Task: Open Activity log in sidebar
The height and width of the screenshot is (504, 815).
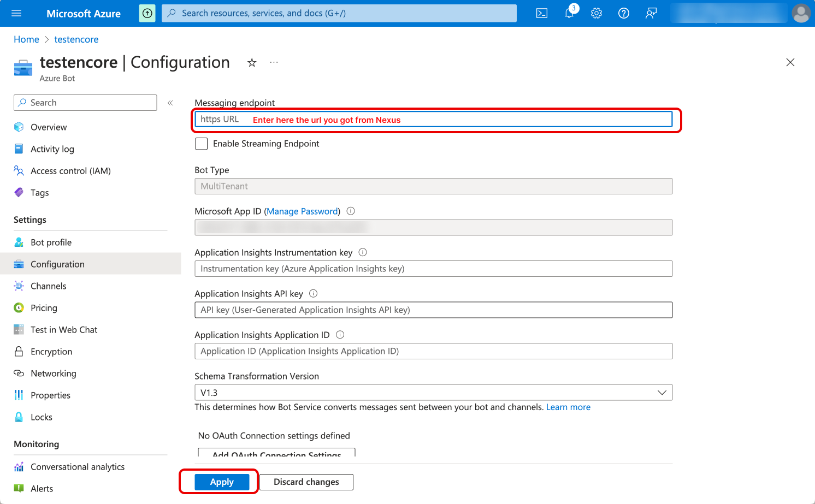Action: (52, 149)
